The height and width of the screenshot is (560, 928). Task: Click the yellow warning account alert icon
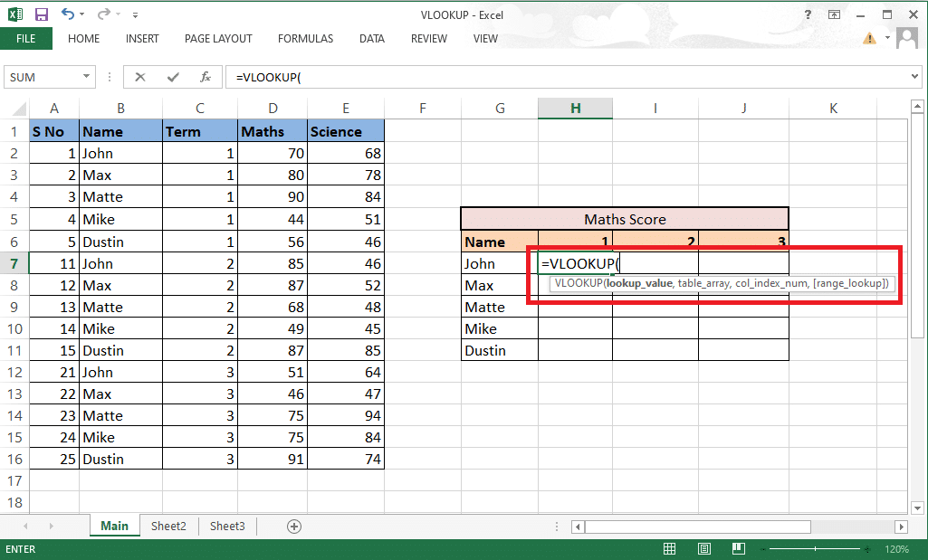pyautogui.click(x=869, y=38)
